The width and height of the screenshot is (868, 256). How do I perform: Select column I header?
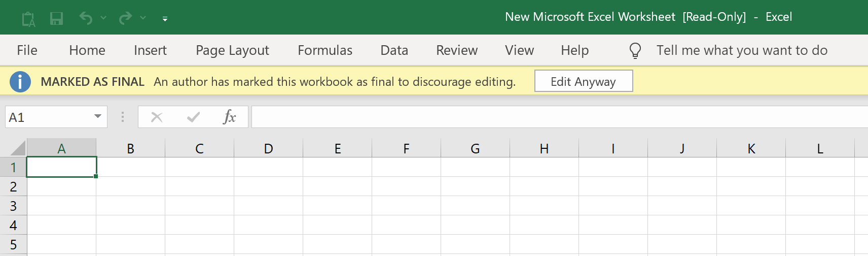tap(613, 148)
